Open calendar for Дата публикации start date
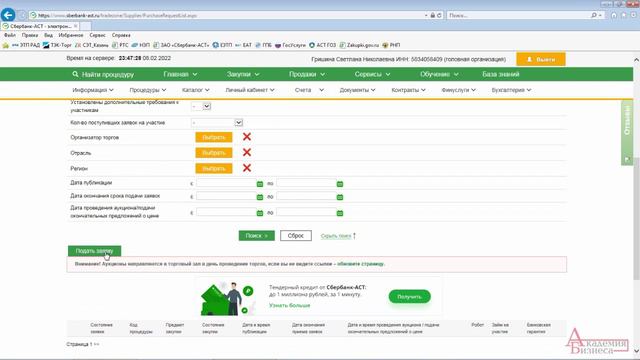This screenshot has width=640, height=360. click(260, 184)
